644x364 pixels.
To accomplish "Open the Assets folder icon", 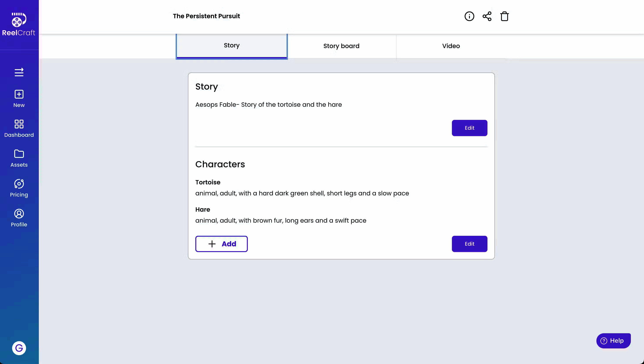I will click(19, 154).
